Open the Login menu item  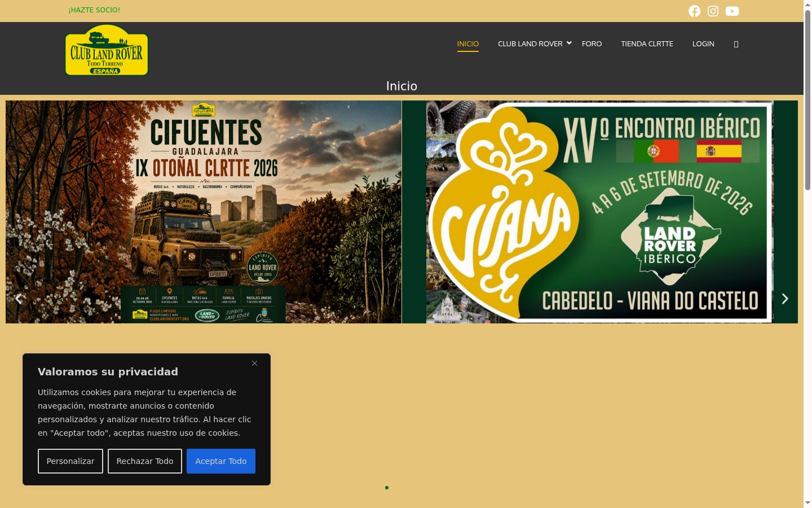point(703,44)
